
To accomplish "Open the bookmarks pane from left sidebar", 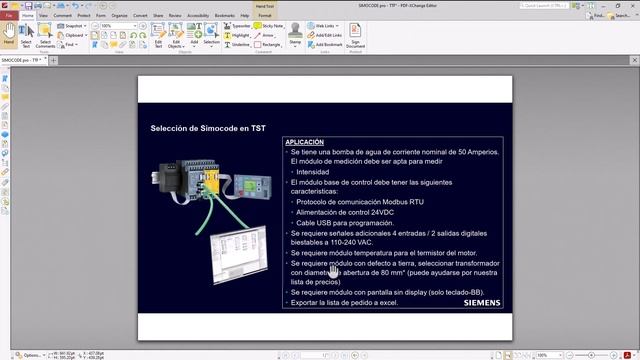I will click(x=5, y=78).
